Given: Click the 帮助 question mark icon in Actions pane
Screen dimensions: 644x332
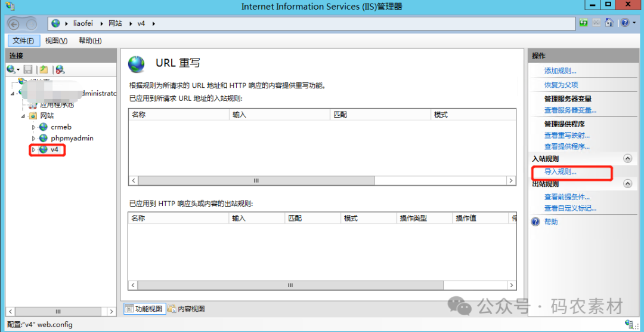Looking at the screenshot, I should (x=535, y=222).
